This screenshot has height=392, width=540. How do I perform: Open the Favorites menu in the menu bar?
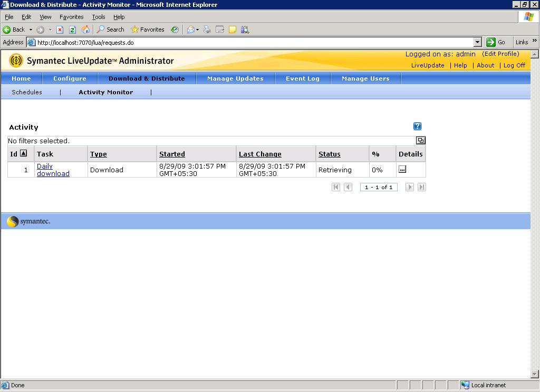coord(71,17)
